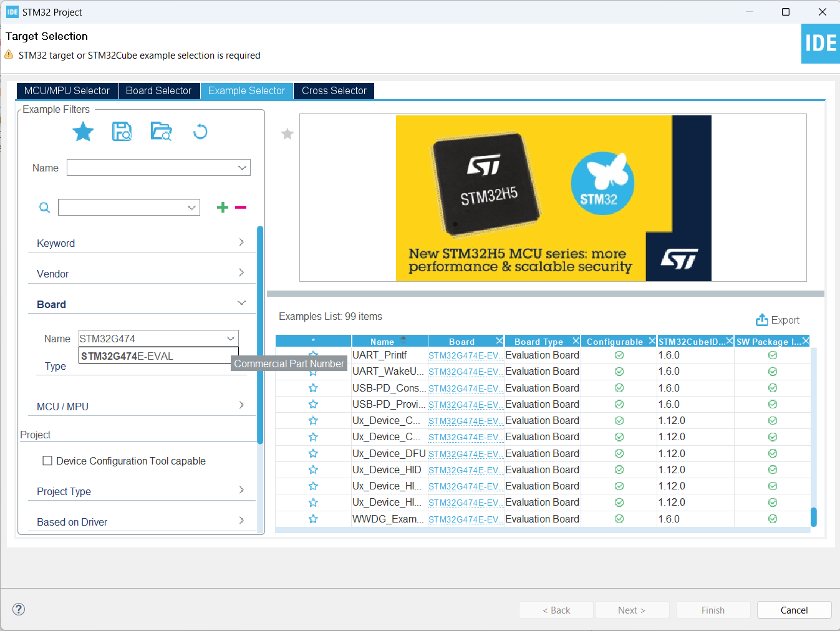Screen dimensions: 840x631
Task: Enable Device Configuration Tool capable
Action: click(x=47, y=461)
